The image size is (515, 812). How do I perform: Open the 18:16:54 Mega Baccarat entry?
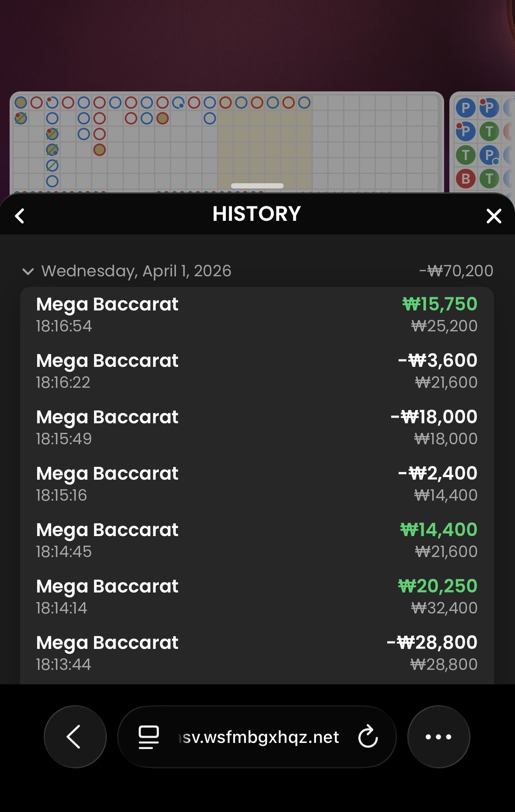coord(257,315)
